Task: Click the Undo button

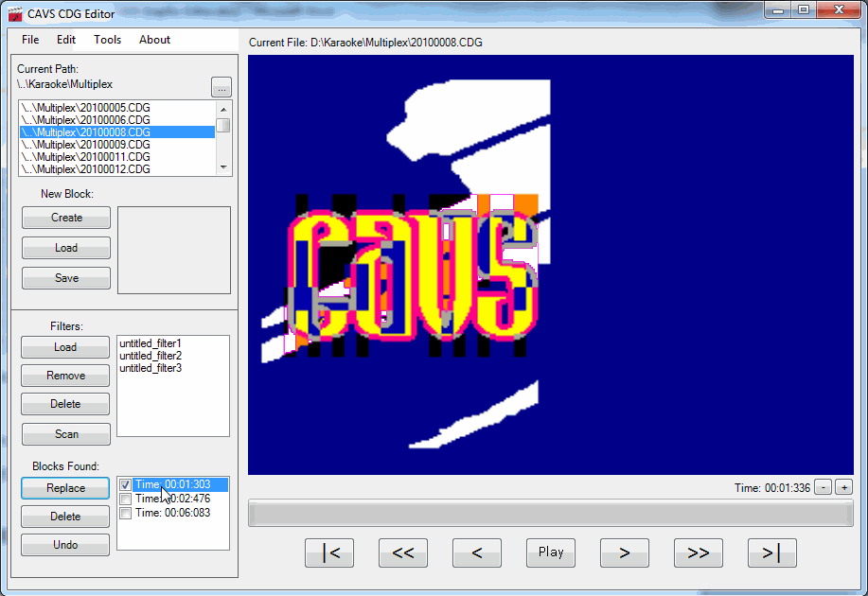Action: pyautogui.click(x=65, y=545)
